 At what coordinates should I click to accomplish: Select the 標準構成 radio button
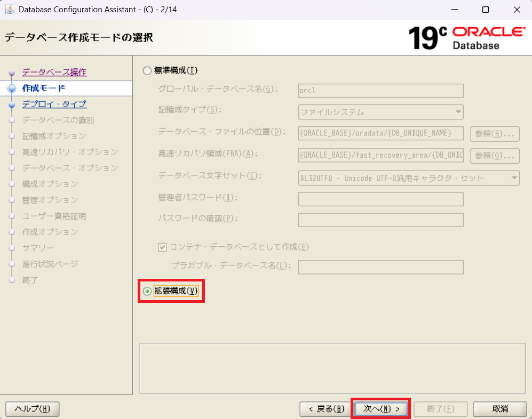[147, 70]
